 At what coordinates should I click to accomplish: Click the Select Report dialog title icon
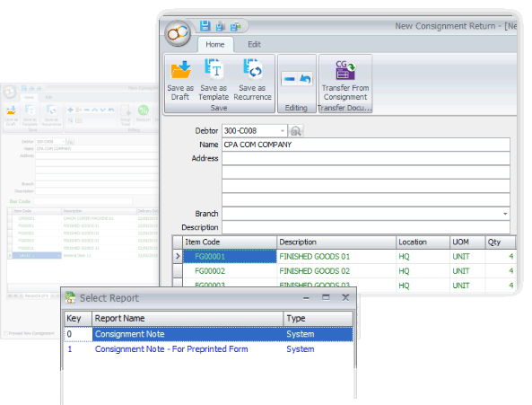click(x=70, y=297)
